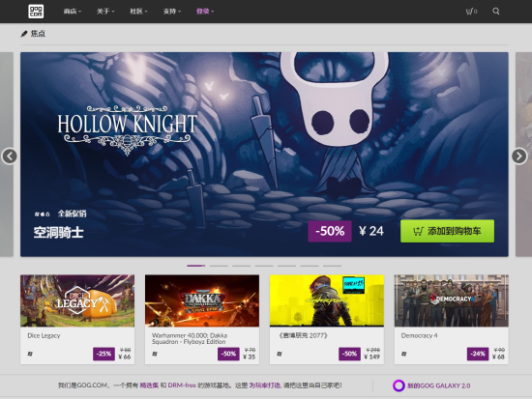532x399 pixels.
Task: Click the 空洞骑士 banner title
Action: pos(58,233)
